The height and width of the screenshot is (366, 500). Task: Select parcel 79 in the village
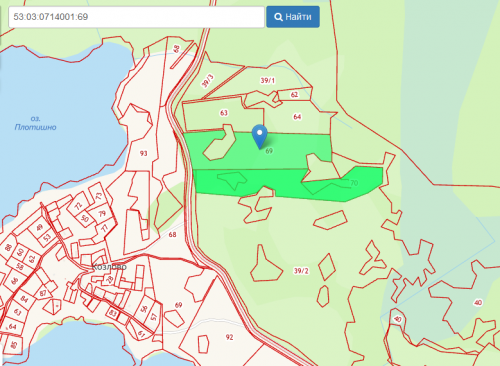[x=102, y=213]
